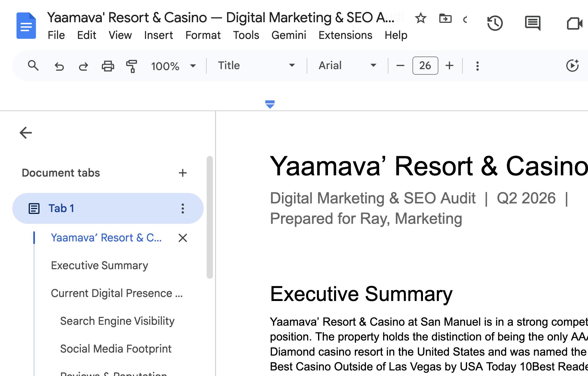This screenshot has width=588, height=376.
Task: Start a video call with camera icon
Action: [574, 23]
